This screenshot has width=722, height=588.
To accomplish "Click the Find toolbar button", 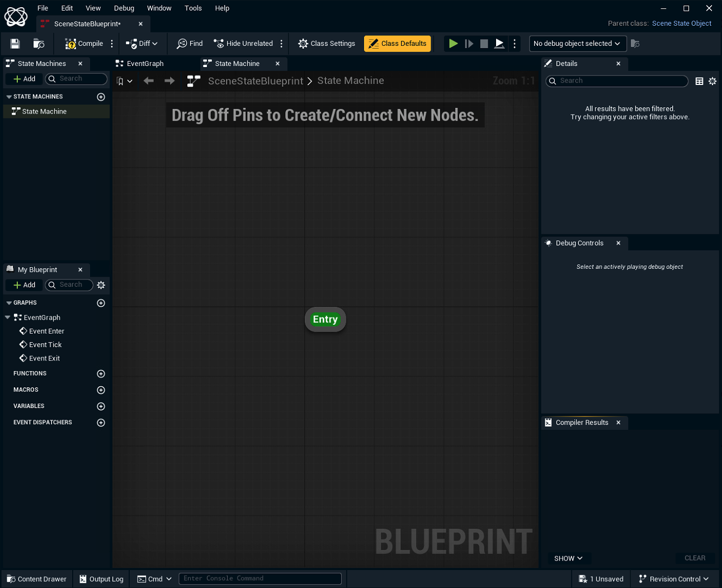I will click(x=190, y=44).
